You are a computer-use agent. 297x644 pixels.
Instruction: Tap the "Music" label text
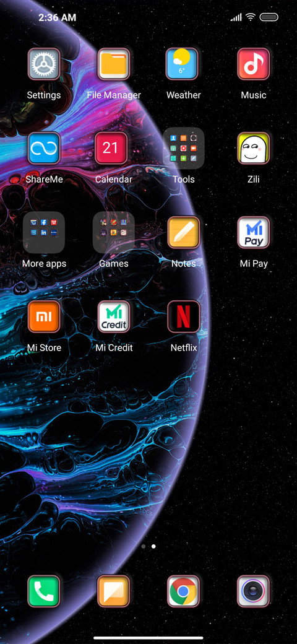(254, 95)
